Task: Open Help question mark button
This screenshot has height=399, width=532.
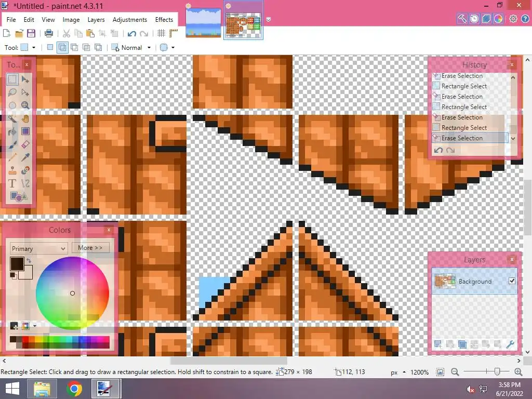Action: [x=525, y=19]
